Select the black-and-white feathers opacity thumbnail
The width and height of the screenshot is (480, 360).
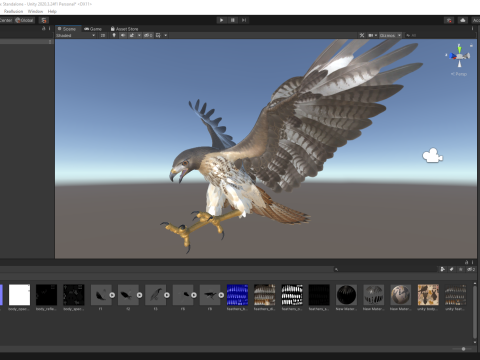[292, 295]
